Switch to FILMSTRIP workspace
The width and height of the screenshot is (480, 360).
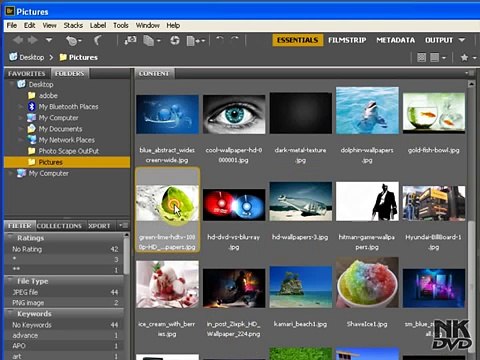click(x=347, y=40)
